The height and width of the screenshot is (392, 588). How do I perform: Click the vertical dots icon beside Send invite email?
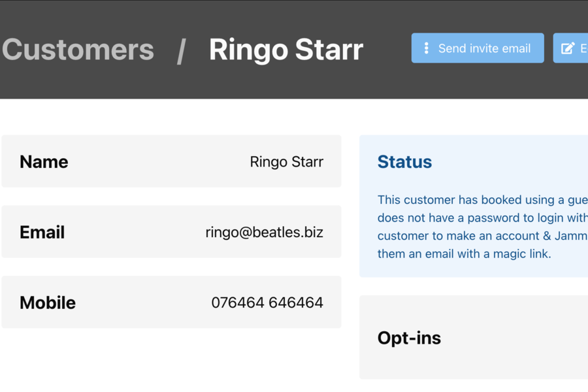426,48
